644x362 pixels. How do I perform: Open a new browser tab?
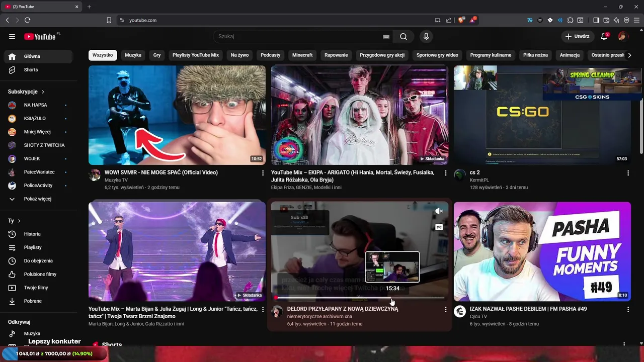pyautogui.click(x=89, y=7)
